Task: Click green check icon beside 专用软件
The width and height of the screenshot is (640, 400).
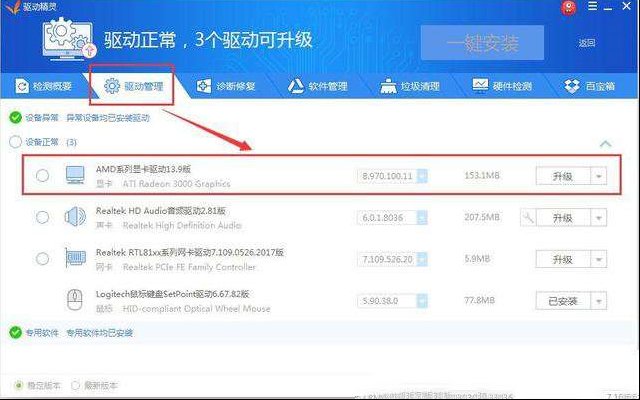Action: (x=16, y=333)
